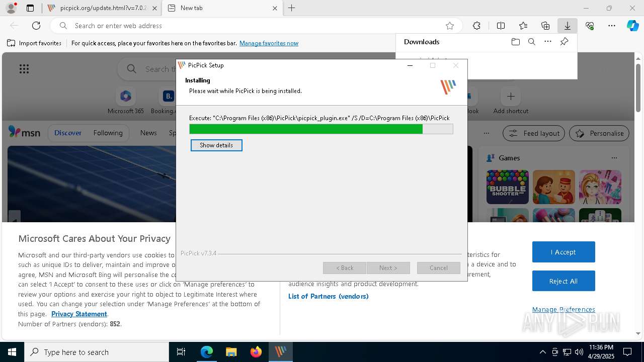644x362 pixels.
Task: Close the picpick.org tab
Action: click(x=154, y=8)
